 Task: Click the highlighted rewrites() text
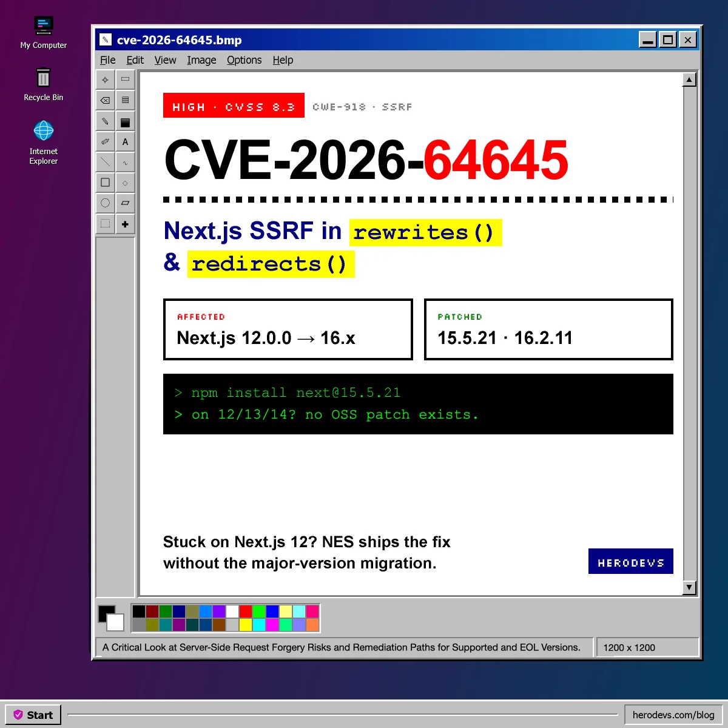[x=426, y=232]
